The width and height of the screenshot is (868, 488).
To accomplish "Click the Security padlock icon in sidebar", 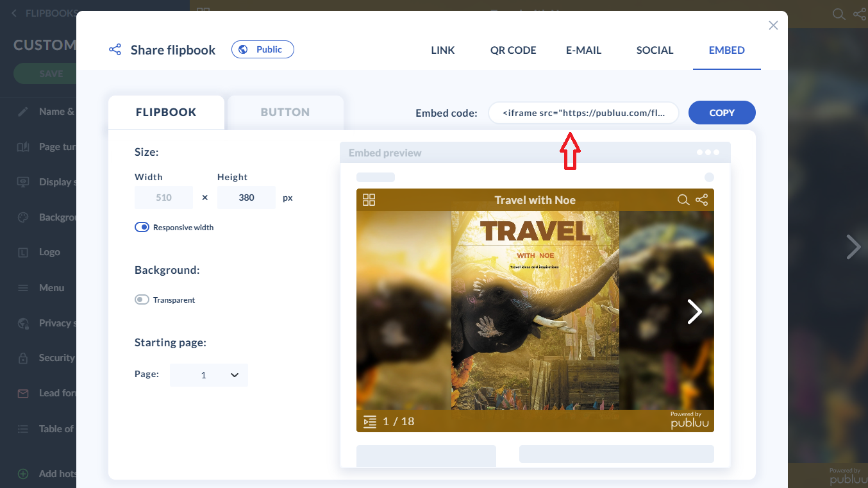I will pyautogui.click(x=23, y=358).
